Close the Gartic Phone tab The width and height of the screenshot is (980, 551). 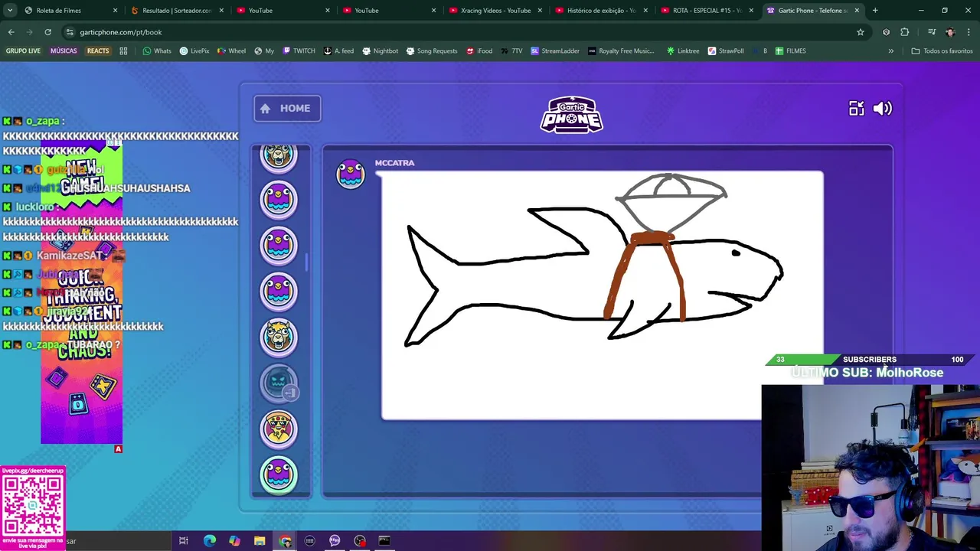(857, 11)
